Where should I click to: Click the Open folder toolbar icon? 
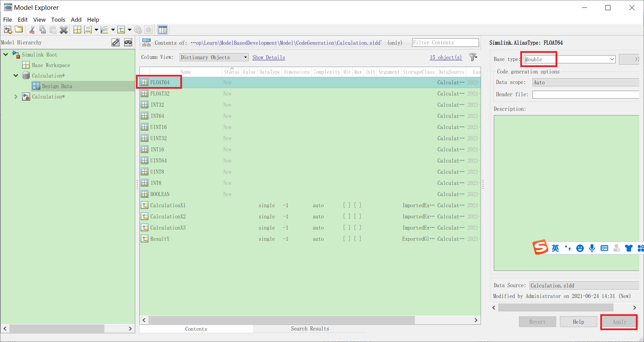click(x=19, y=30)
